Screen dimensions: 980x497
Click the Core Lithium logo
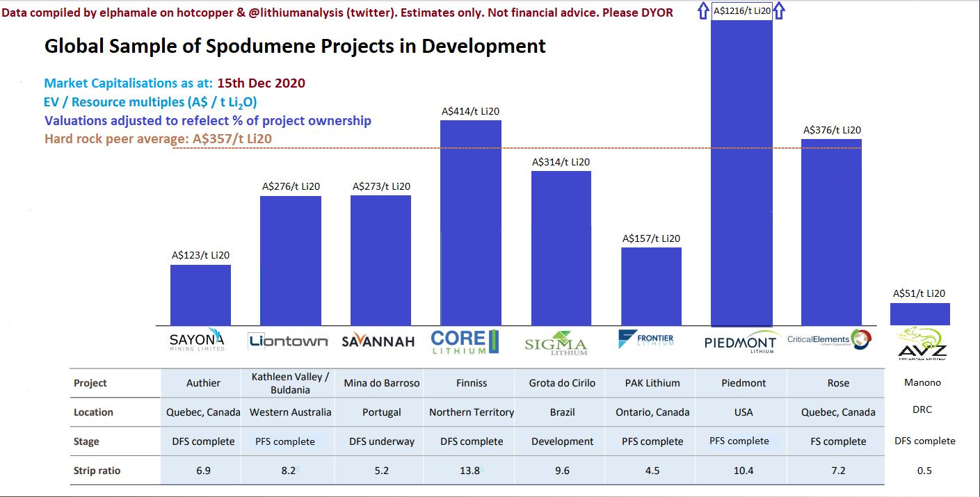point(465,341)
